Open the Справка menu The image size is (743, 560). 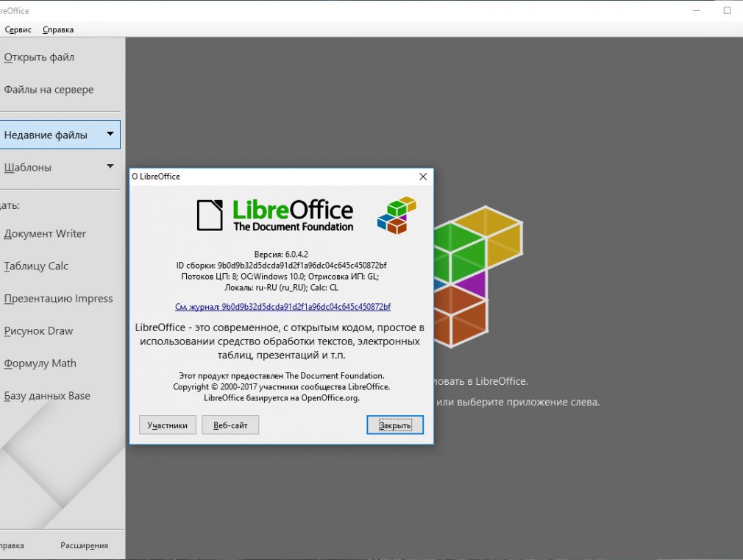(x=58, y=29)
